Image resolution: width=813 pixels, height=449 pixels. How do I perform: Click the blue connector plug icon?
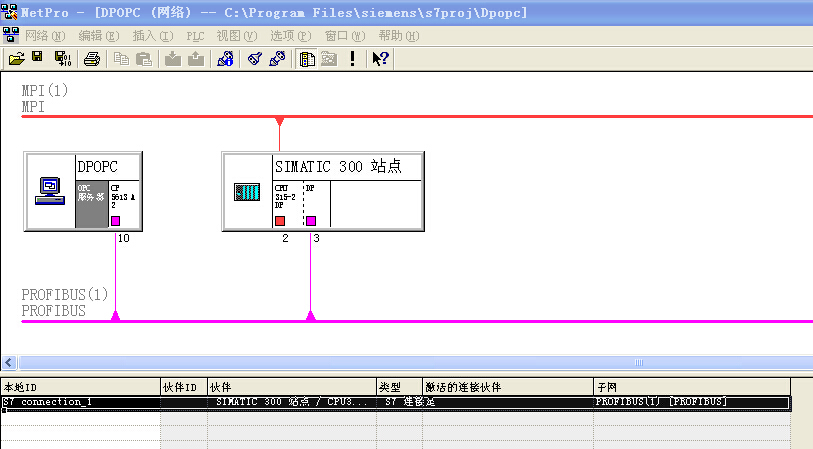pos(254,59)
